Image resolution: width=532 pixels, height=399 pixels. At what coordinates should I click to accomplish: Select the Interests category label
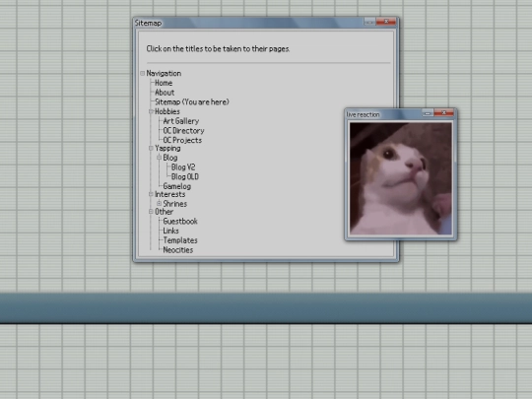pyautogui.click(x=170, y=194)
